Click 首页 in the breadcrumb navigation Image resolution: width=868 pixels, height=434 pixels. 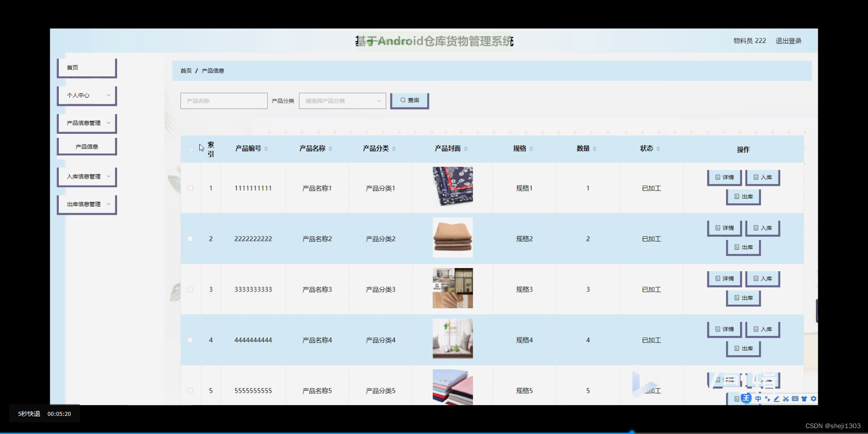[186, 71]
